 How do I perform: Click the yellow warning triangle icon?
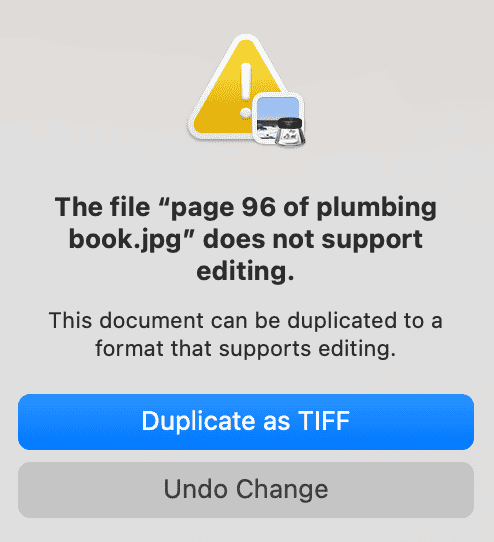(x=239, y=88)
